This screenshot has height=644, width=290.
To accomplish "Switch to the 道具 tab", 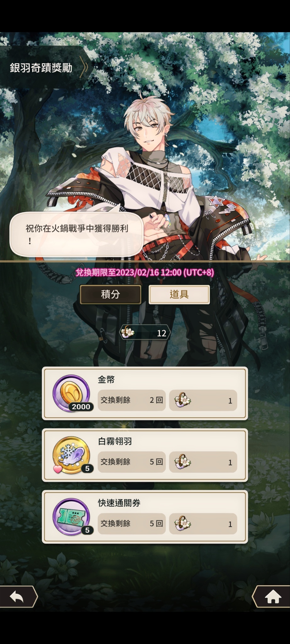I will click(179, 294).
